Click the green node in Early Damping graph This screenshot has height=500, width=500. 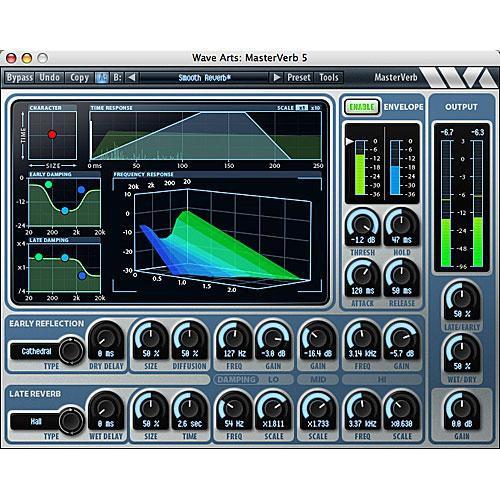point(48,184)
